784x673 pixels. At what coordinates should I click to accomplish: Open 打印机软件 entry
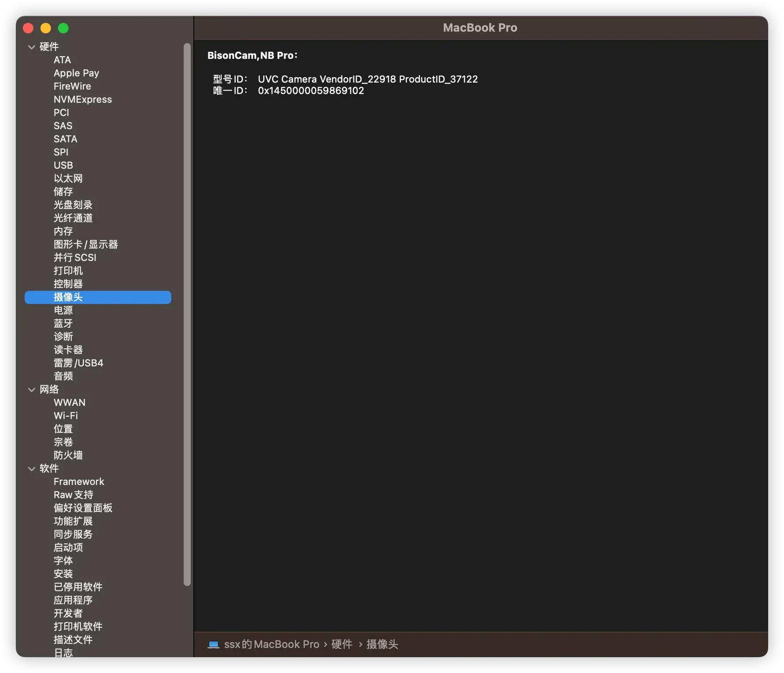[78, 626]
